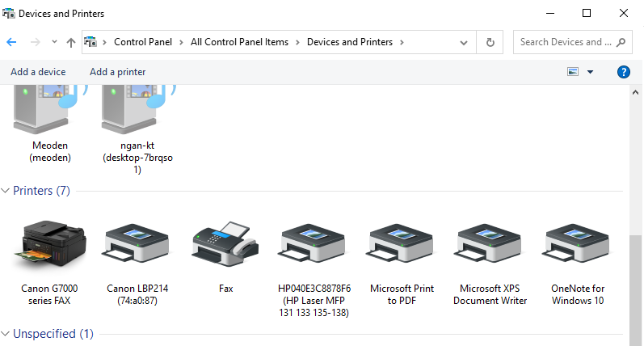The image size is (644, 346).
Task: Click the Printers (7) heading text
Action: (41, 191)
